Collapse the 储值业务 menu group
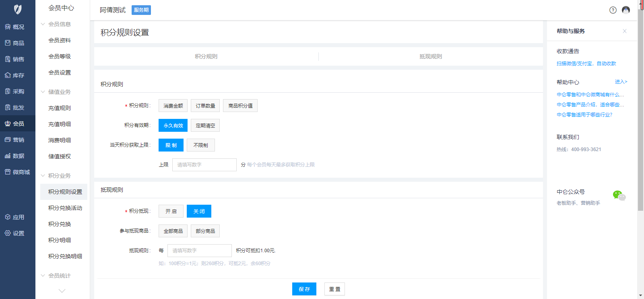Screen dimensions: 644x299 click(x=43, y=92)
